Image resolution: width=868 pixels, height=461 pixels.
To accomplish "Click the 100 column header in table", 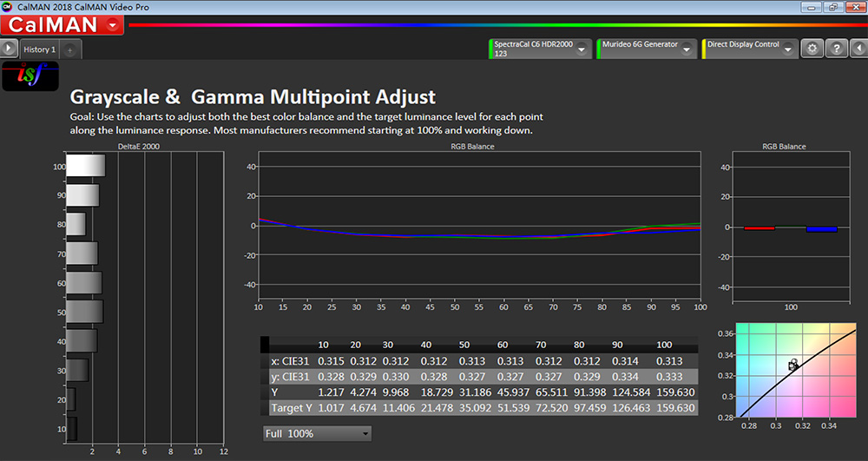I will click(x=664, y=345).
